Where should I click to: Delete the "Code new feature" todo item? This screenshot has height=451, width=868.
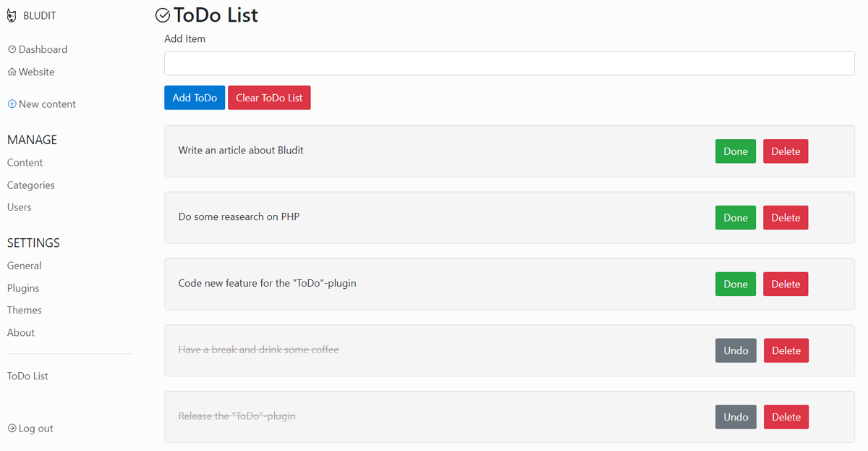[x=785, y=284]
